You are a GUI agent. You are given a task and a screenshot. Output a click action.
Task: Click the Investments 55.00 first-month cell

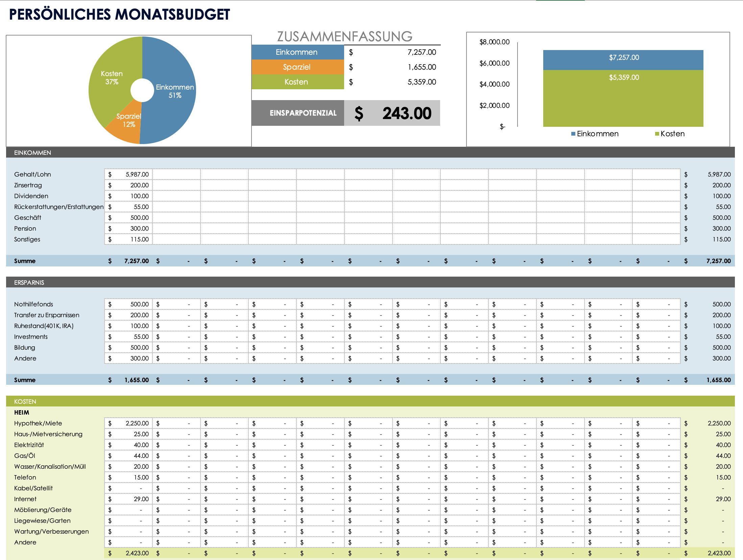[x=128, y=336]
